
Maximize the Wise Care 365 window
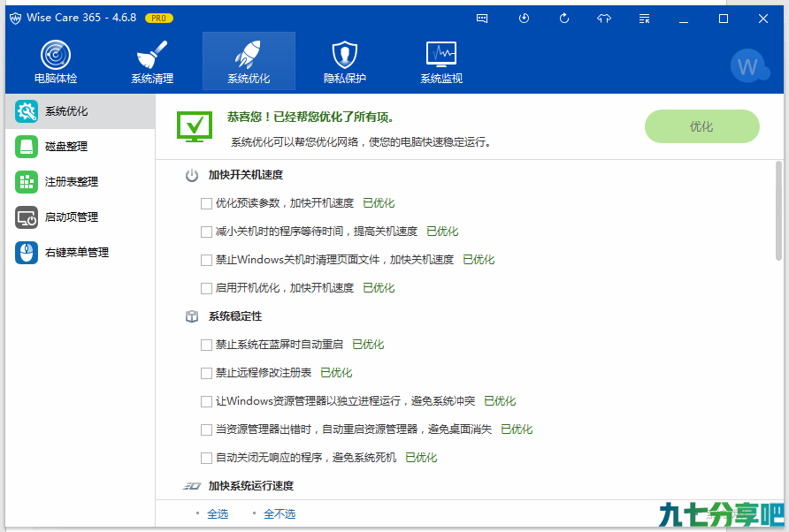[x=723, y=19]
